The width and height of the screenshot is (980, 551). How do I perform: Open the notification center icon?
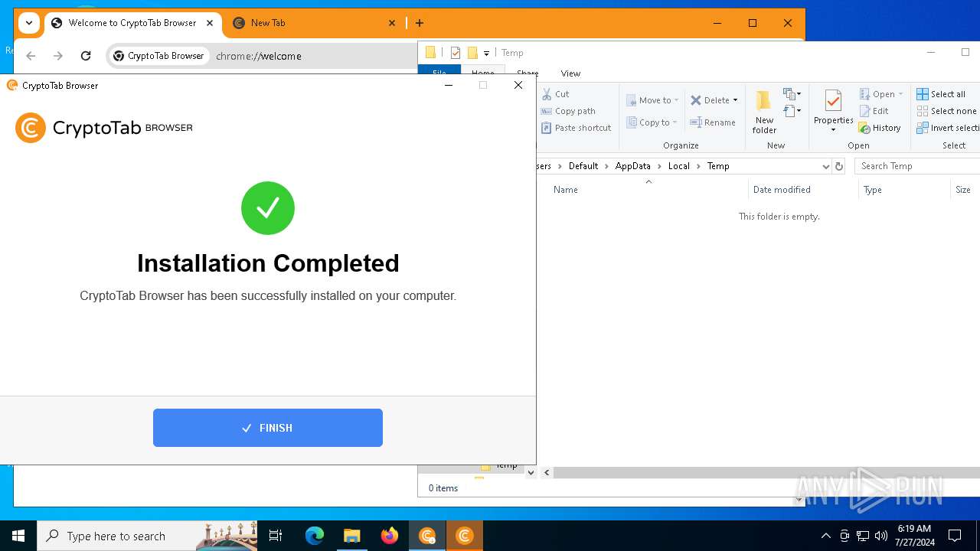point(955,536)
